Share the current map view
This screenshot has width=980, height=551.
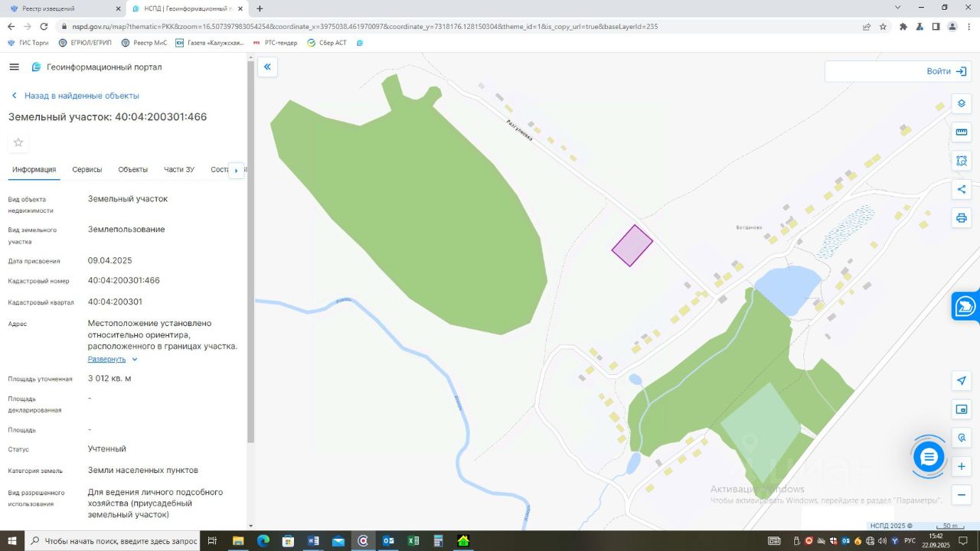pos(962,190)
